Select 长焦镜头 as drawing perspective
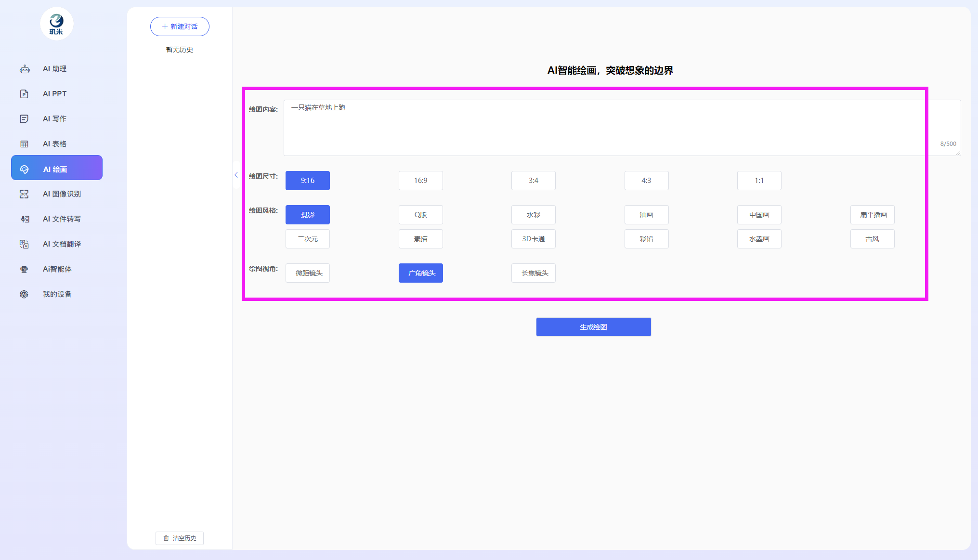Image resolution: width=978 pixels, height=560 pixels. point(533,273)
